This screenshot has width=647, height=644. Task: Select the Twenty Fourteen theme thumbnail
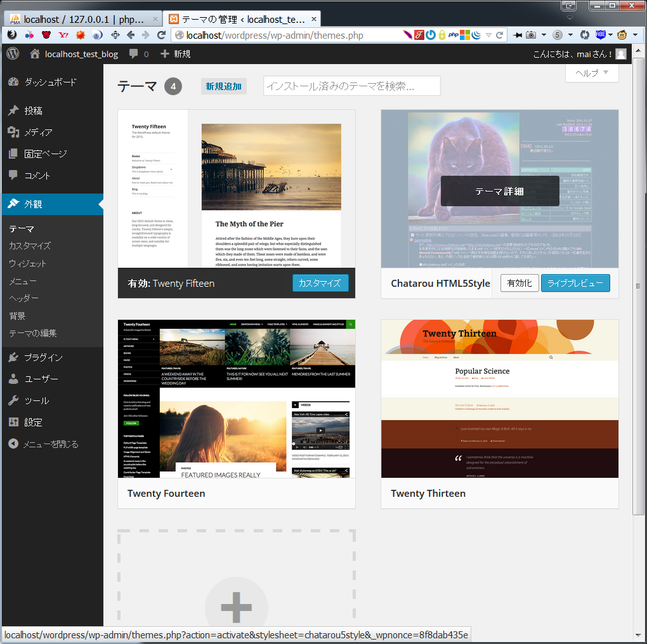[x=237, y=399]
